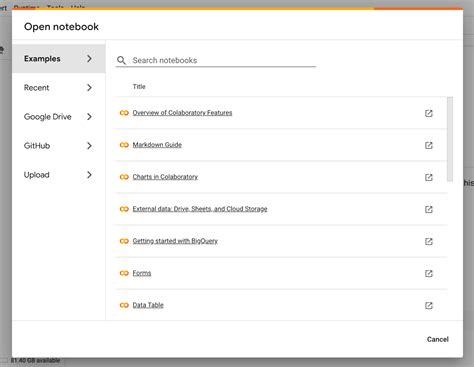Open Overview of Colaboratory Features in new tab icon

pos(429,113)
